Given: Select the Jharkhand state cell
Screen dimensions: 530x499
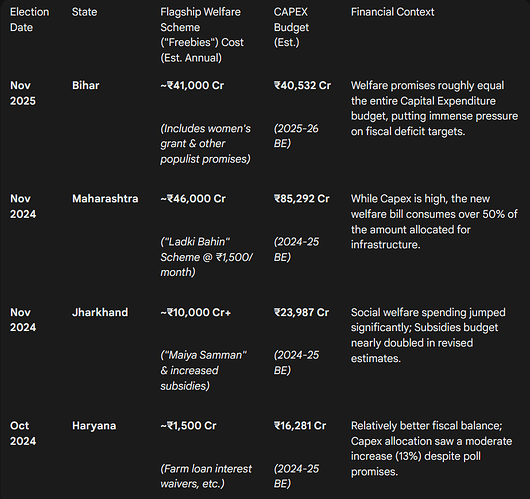Looking at the screenshot, I should pyautogui.click(x=100, y=312).
